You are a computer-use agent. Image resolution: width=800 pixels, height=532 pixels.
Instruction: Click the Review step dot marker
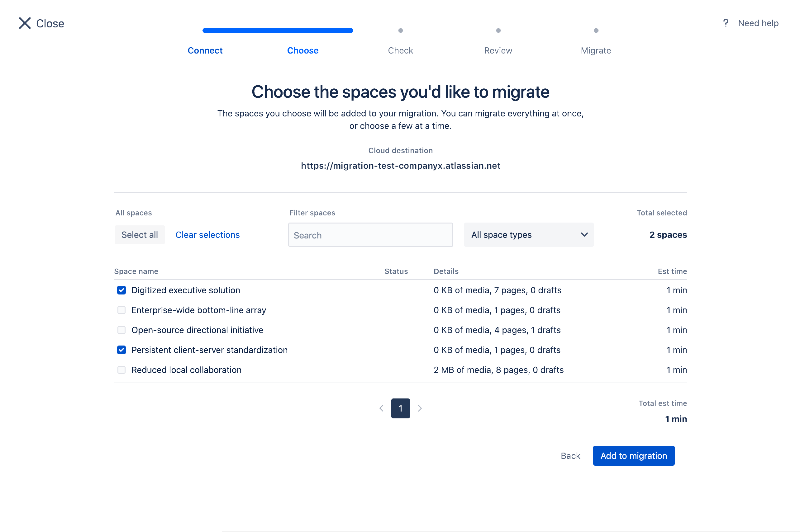pos(498,31)
